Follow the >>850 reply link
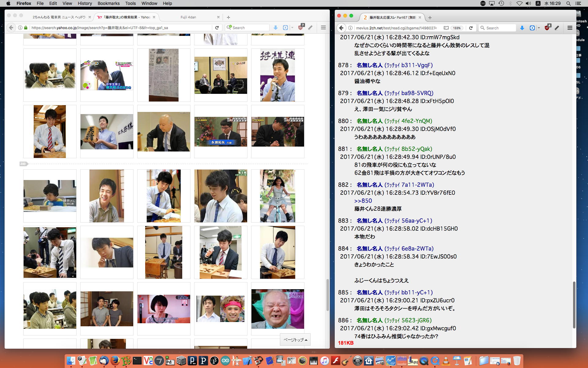588x368 pixels. (363, 201)
